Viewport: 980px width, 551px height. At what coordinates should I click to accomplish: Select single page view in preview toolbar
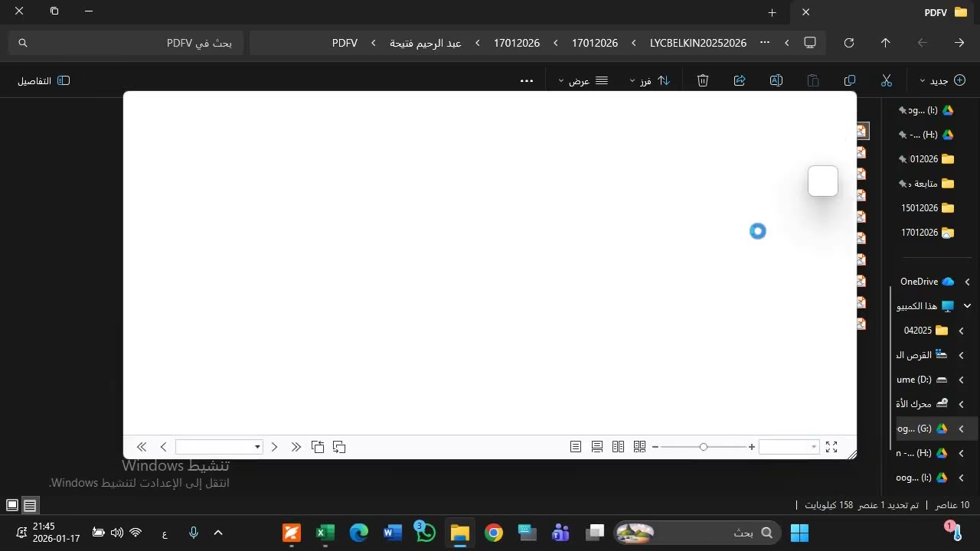point(576,447)
